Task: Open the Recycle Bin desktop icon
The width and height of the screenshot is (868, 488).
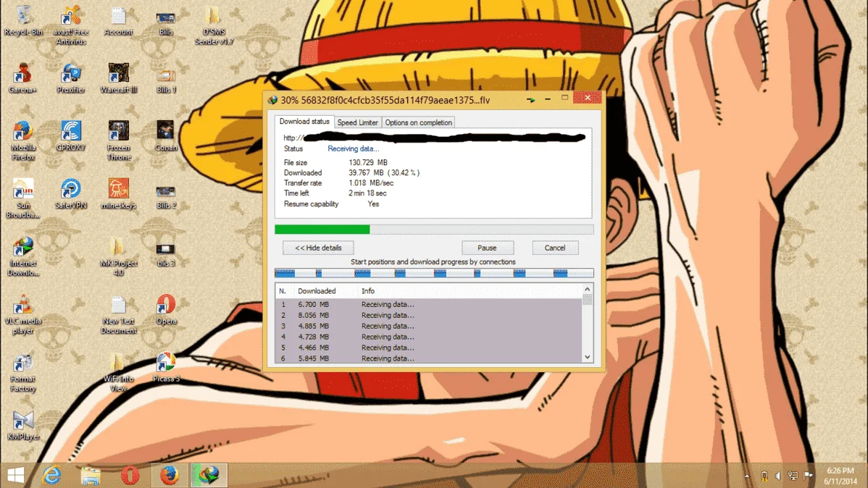Action: pos(23,20)
